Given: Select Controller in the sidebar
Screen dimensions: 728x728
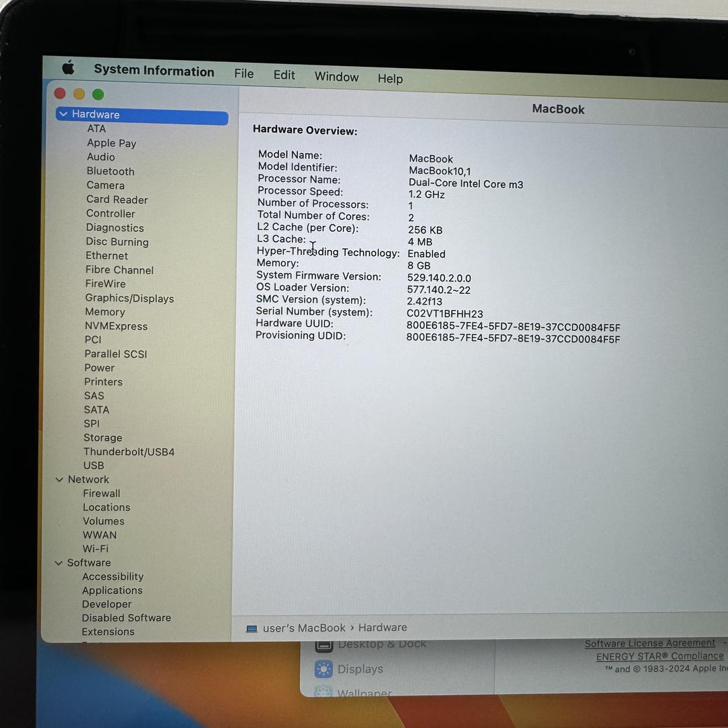Looking at the screenshot, I should [111, 214].
